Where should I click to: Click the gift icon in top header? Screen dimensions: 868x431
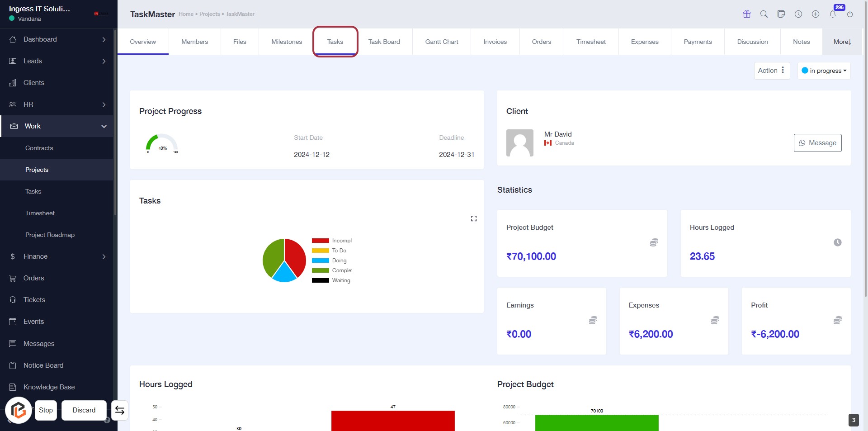click(x=747, y=14)
